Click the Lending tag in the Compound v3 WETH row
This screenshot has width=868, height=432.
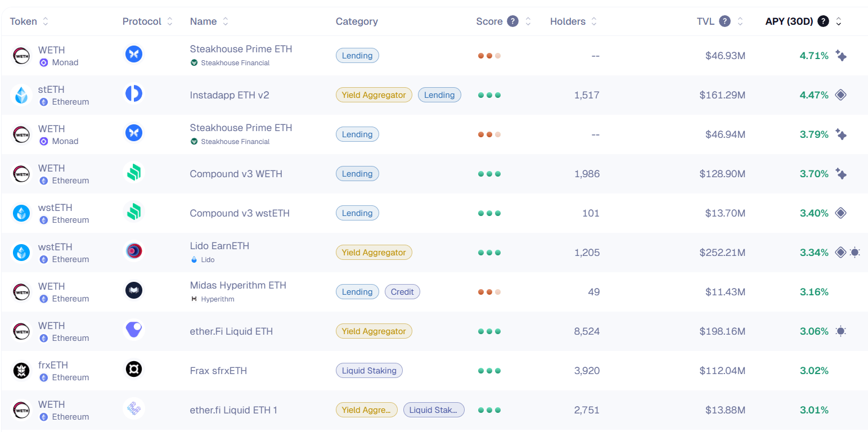coord(357,174)
